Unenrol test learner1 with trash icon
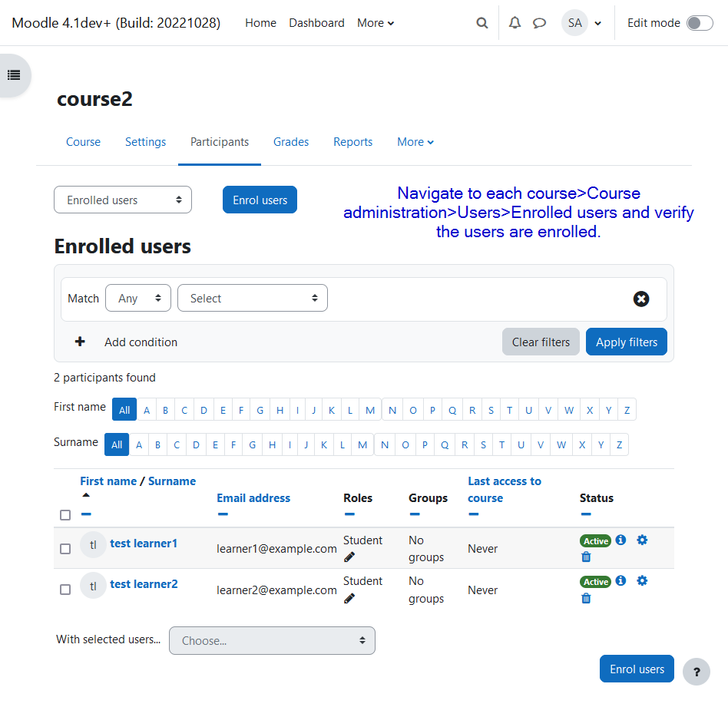Screen dimensions: 728x707 (x=586, y=557)
